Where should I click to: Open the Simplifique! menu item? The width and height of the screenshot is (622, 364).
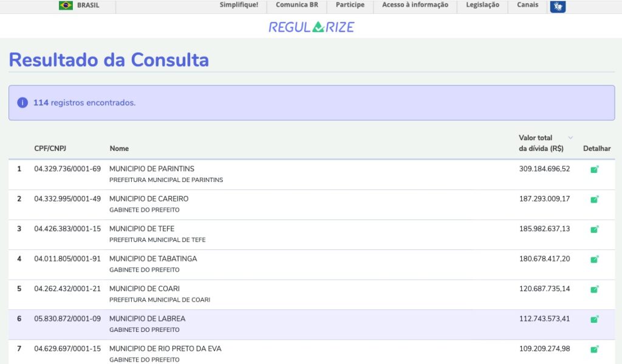[x=239, y=5]
